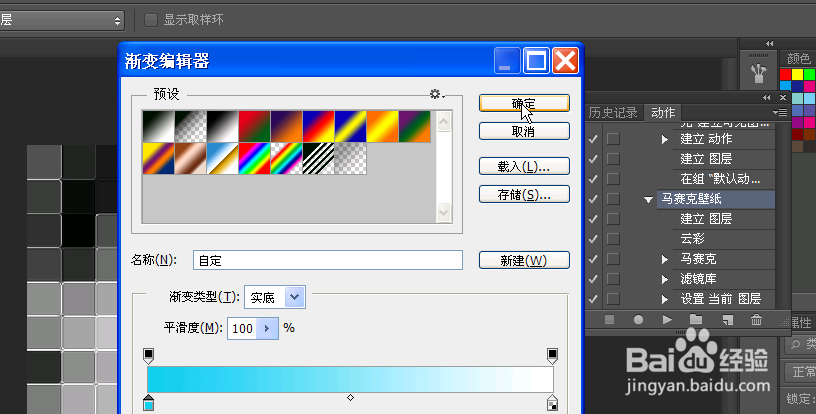Toggle the dialog box for the 滤镜库 step
The image size is (816, 414).
[614, 279]
